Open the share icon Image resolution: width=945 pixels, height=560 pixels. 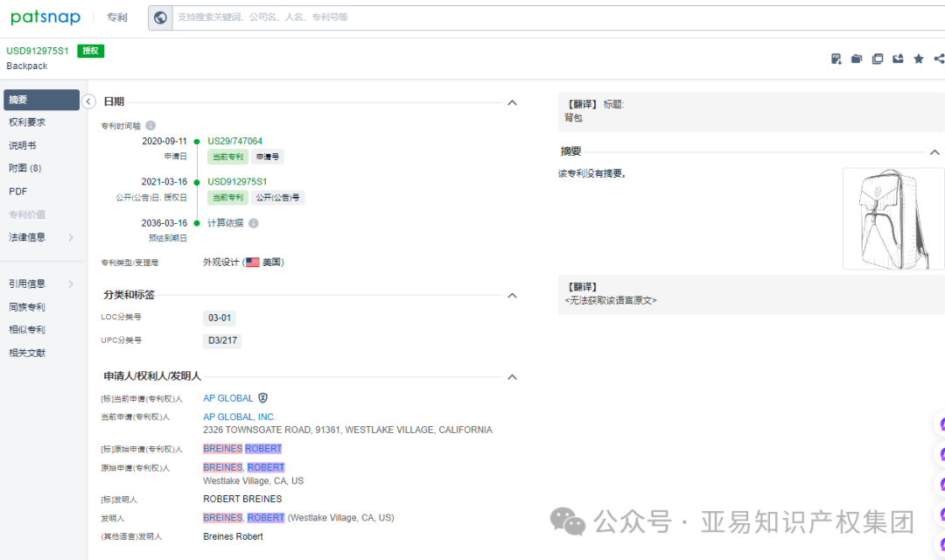click(x=938, y=58)
